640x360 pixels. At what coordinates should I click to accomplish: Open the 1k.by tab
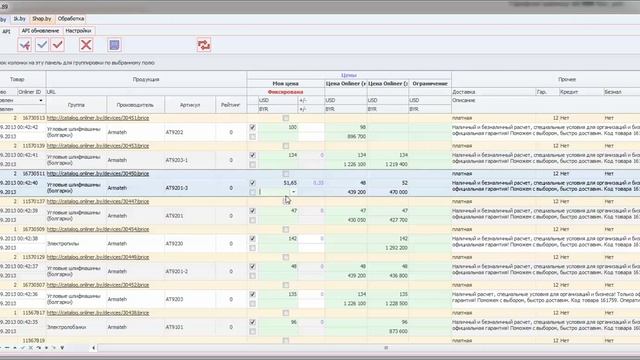[19, 19]
